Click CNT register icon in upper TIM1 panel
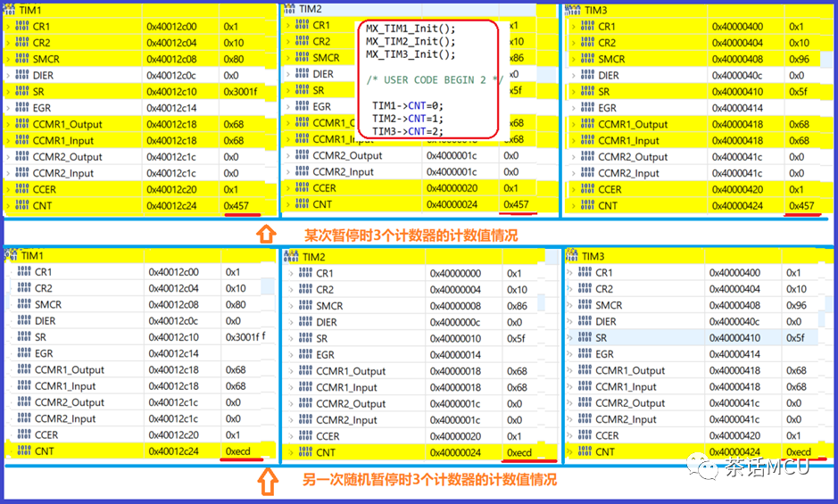This screenshot has width=838, height=504. click(22, 205)
